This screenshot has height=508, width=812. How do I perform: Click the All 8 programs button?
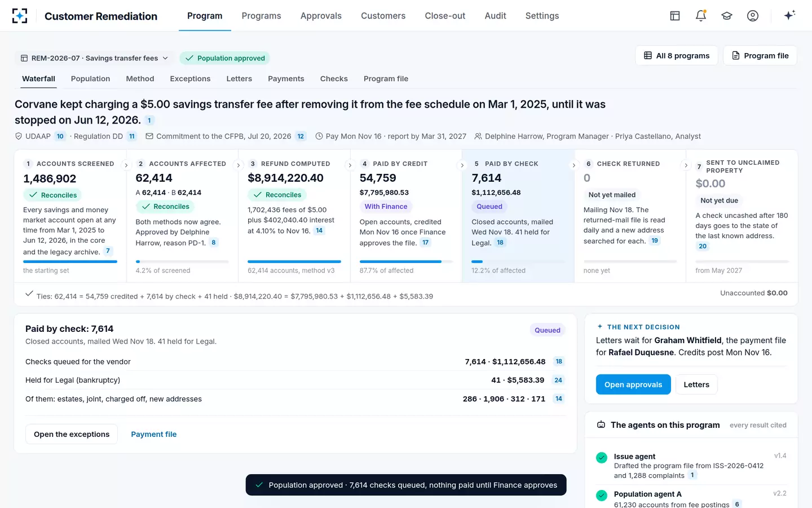coord(676,55)
